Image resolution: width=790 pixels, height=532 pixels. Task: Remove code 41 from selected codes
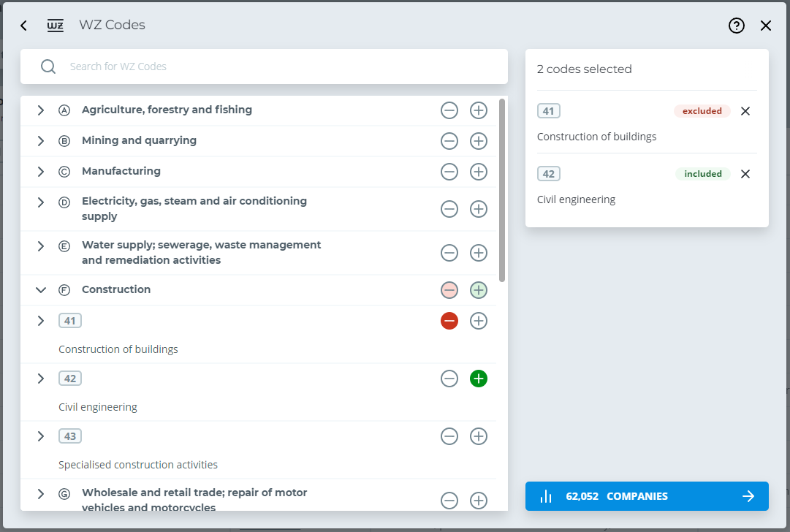click(x=745, y=111)
